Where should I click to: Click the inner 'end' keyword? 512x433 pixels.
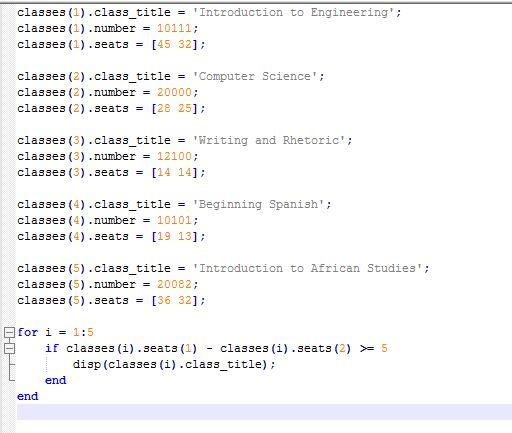[56, 380]
